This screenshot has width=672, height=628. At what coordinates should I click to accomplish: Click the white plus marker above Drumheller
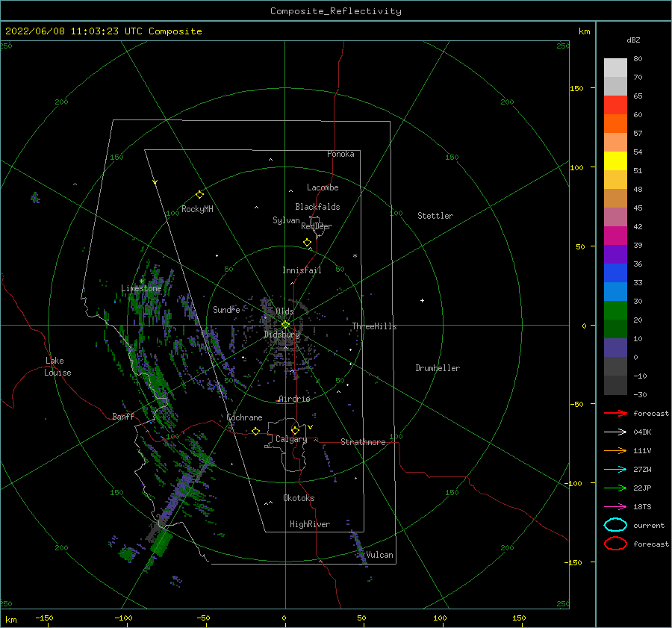pos(422,300)
